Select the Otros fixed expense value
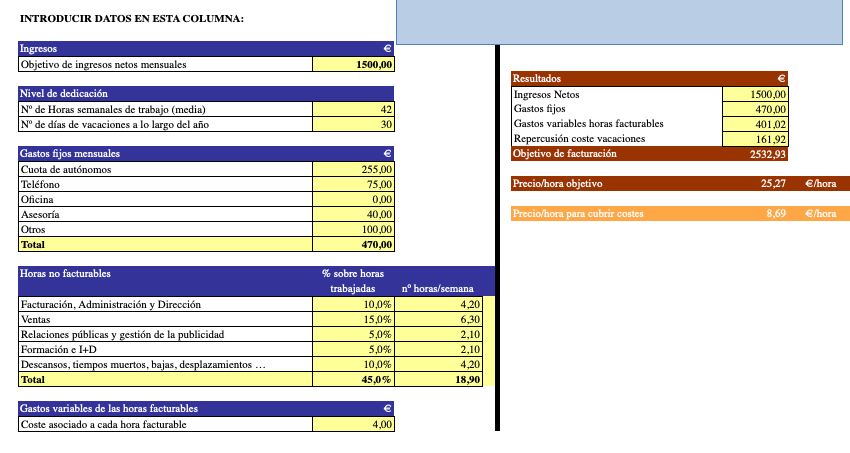Image resolution: width=850 pixels, height=453 pixels. 354,229
